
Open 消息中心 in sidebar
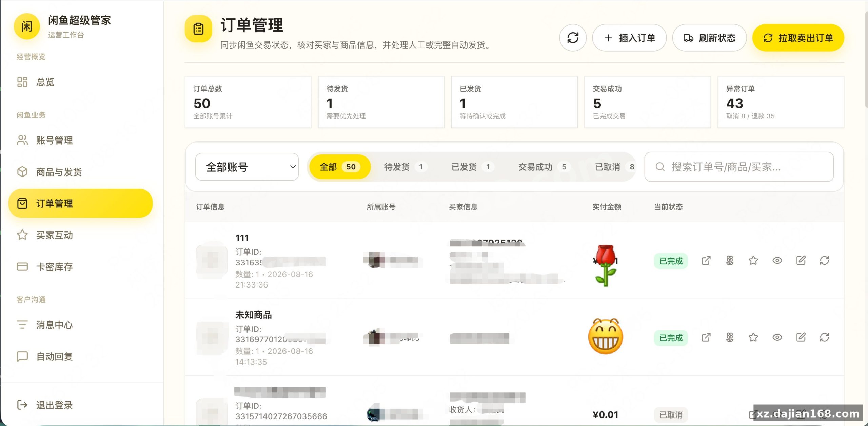pos(80,325)
